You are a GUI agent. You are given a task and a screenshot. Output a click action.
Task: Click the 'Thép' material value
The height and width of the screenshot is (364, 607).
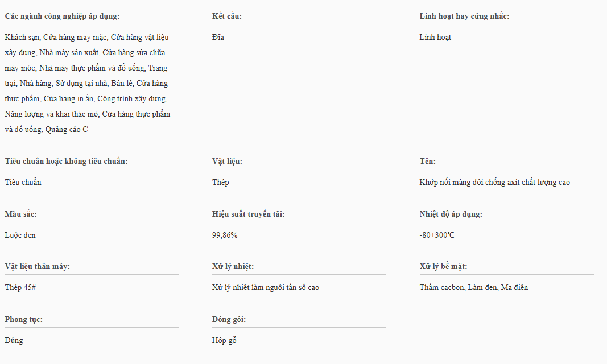click(221, 183)
